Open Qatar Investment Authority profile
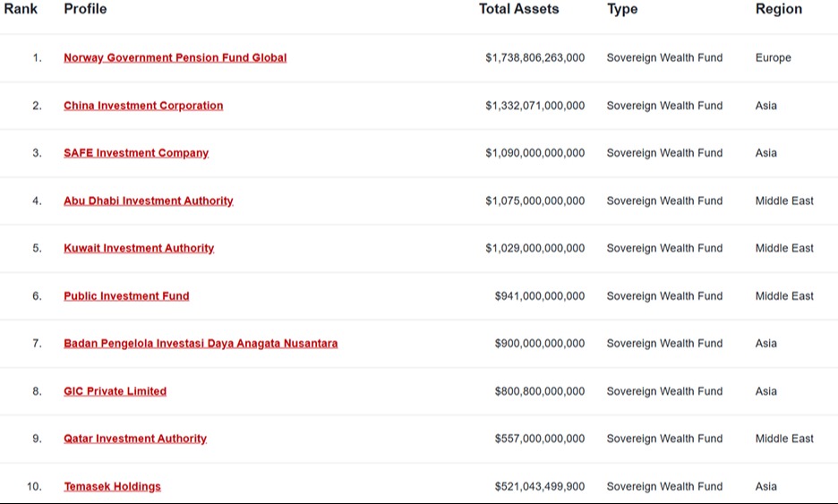This screenshot has width=838, height=504. tap(134, 439)
